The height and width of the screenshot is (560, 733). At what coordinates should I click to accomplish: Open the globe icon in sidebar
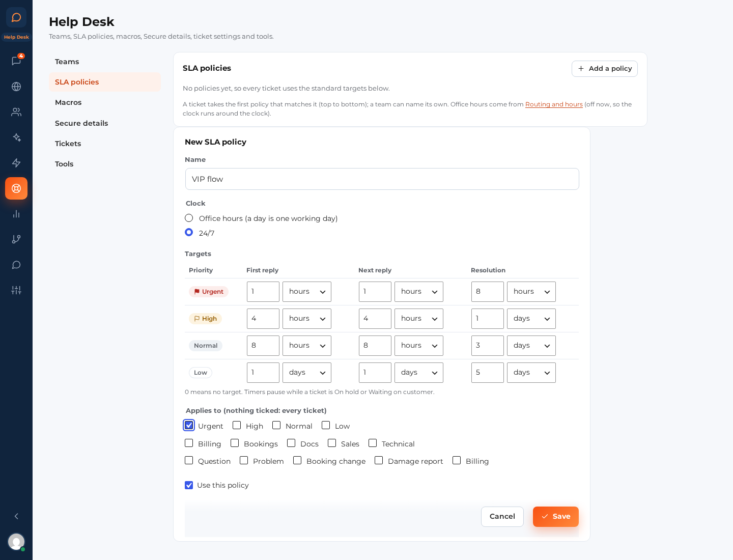16,87
